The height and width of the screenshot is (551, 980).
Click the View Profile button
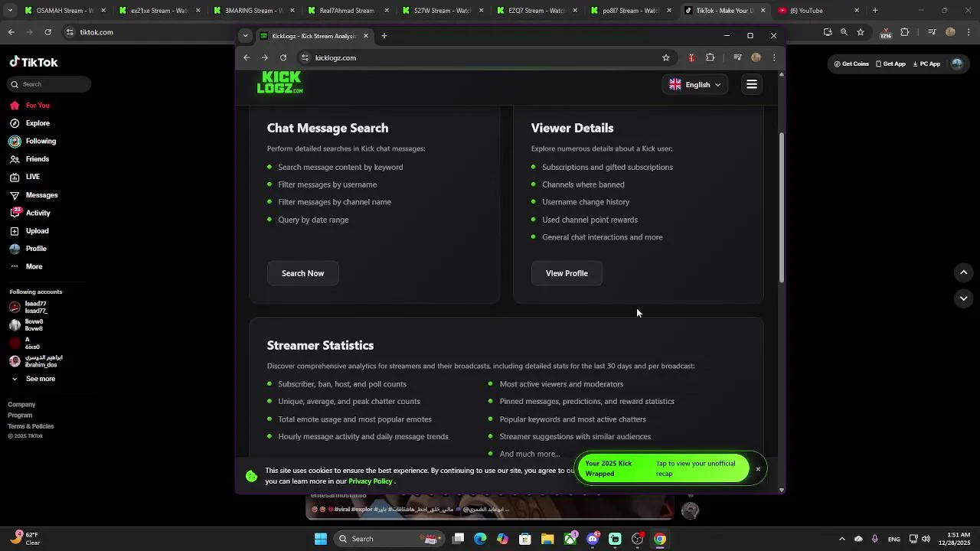(x=567, y=273)
